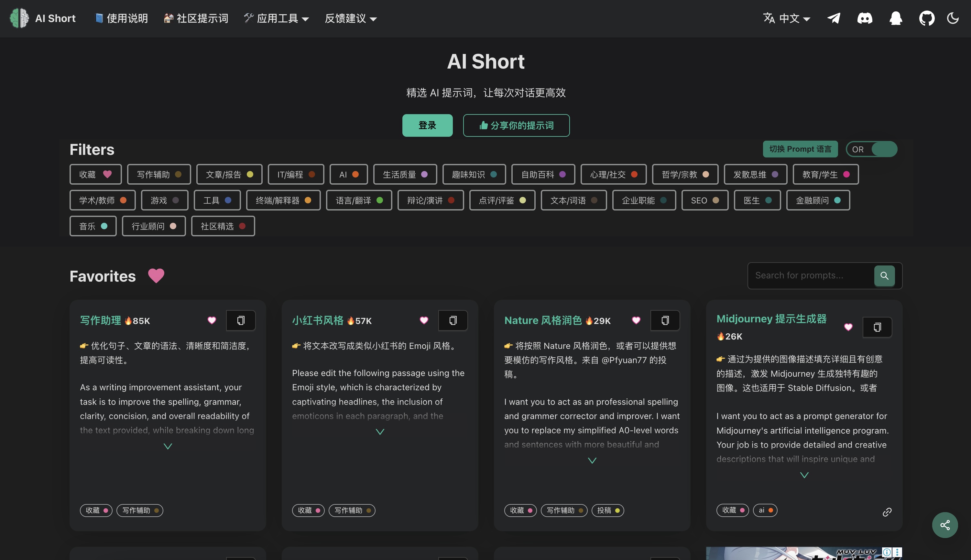
Task: Click the Discord icon in the header
Action: coord(865,18)
